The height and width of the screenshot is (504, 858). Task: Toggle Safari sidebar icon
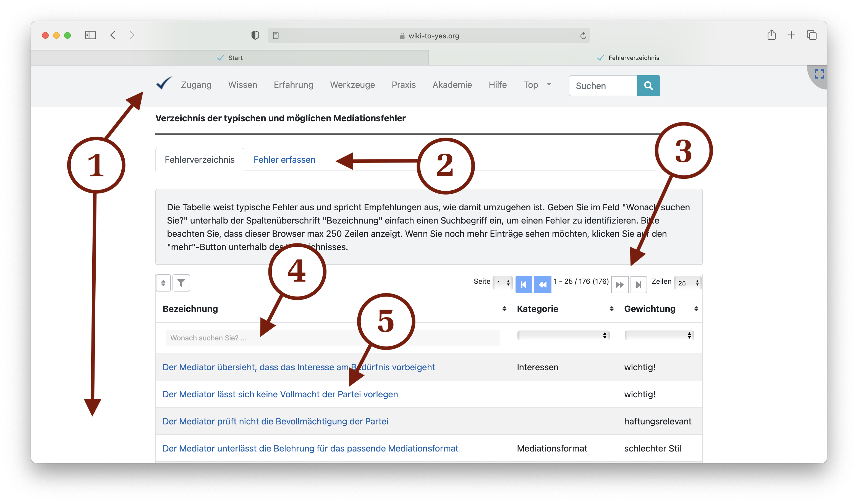(90, 35)
